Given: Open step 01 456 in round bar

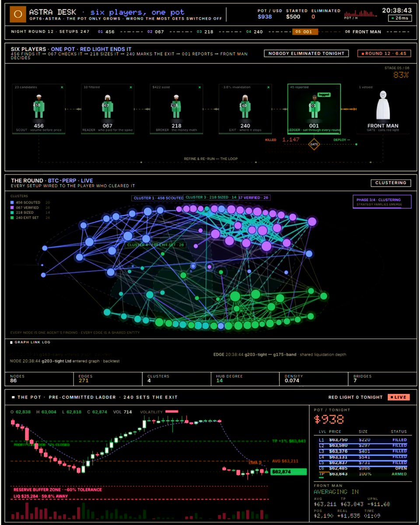Looking at the screenshot, I should click(107, 32).
